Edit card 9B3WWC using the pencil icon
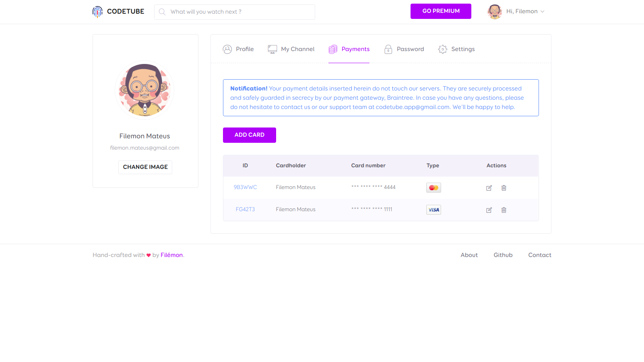The height and width of the screenshot is (362, 644). point(489,187)
